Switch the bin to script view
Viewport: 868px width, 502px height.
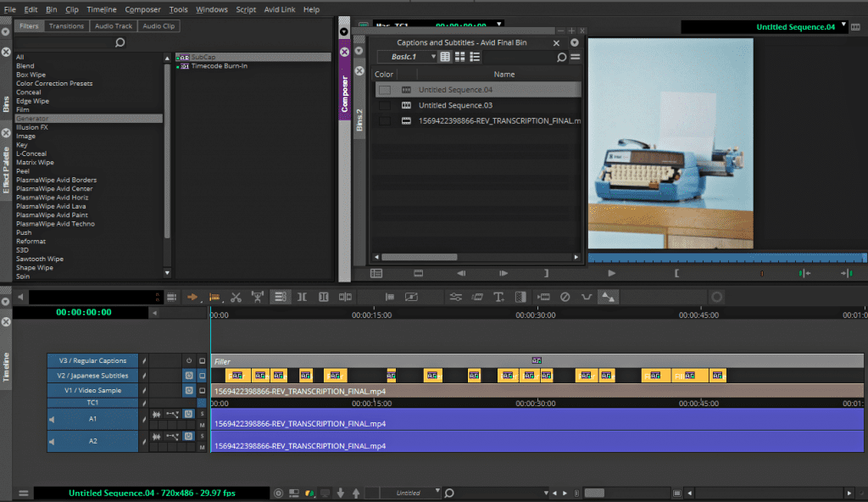(475, 57)
